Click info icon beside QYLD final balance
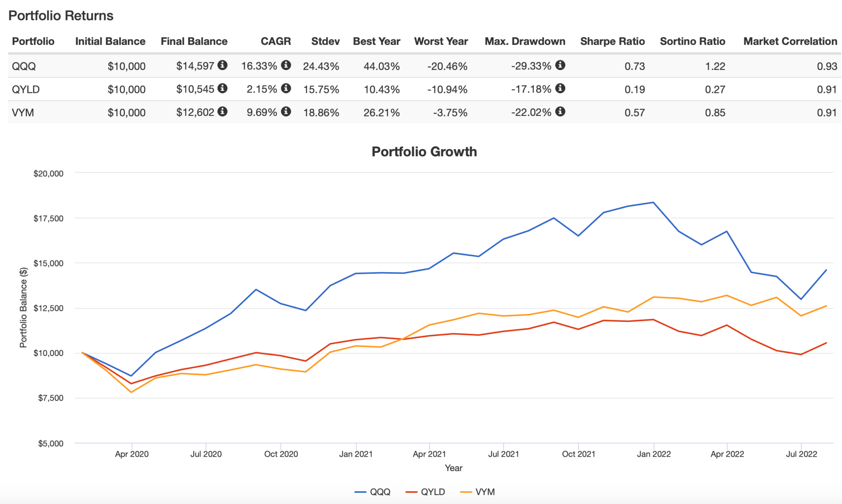Screen dimensions: 842x504 (222, 88)
